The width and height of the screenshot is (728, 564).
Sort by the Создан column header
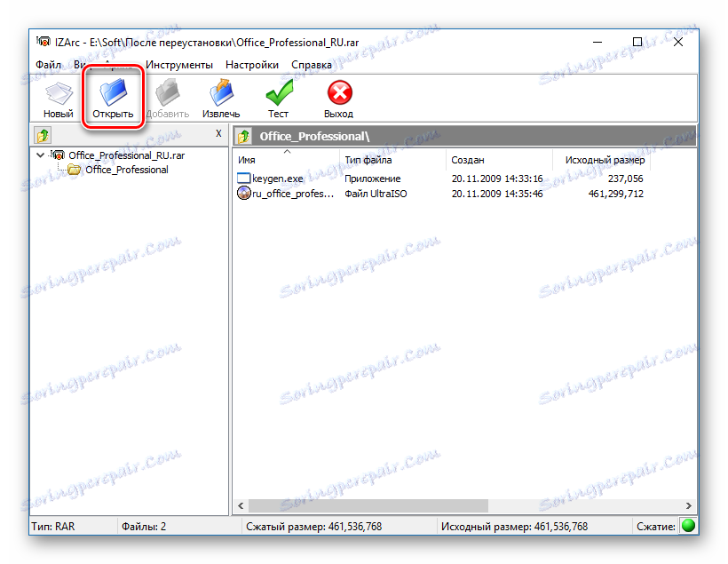[x=499, y=159]
